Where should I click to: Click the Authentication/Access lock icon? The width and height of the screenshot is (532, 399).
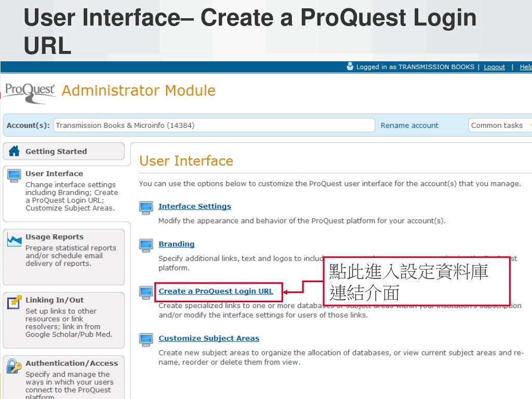[14, 366]
